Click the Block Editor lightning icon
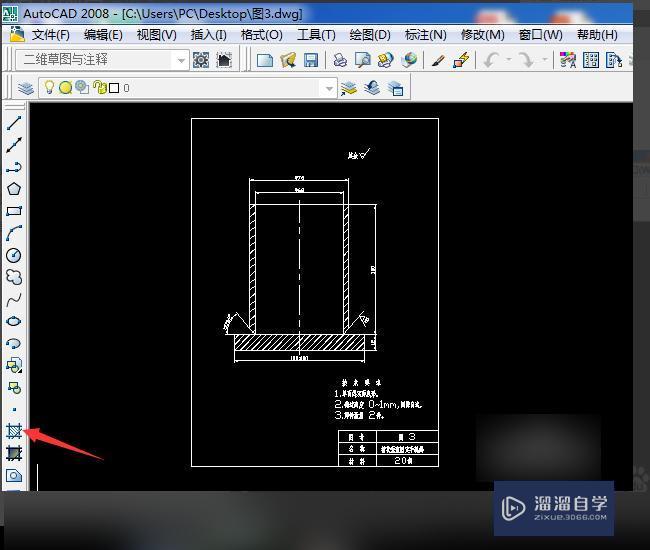 (x=461, y=61)
